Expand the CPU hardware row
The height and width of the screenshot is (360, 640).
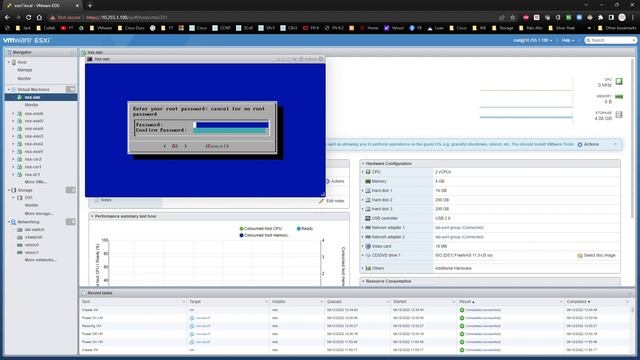click(x=362, y=172)
